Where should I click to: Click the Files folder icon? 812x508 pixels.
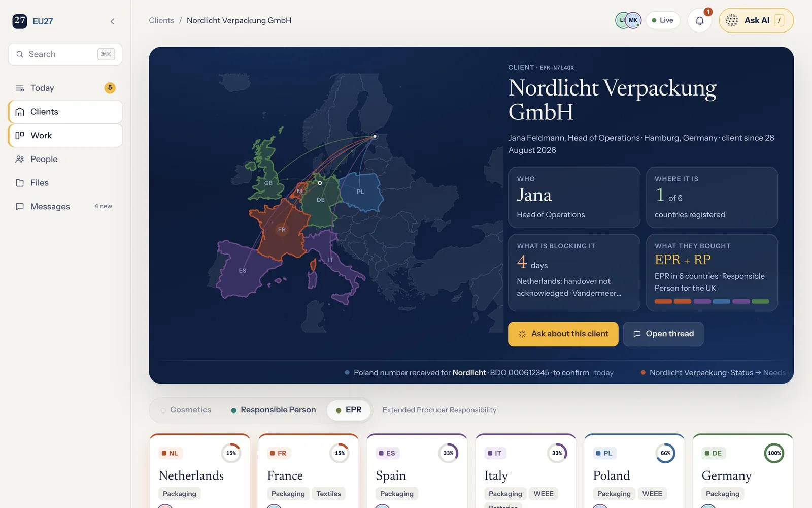tap(20, 183)
